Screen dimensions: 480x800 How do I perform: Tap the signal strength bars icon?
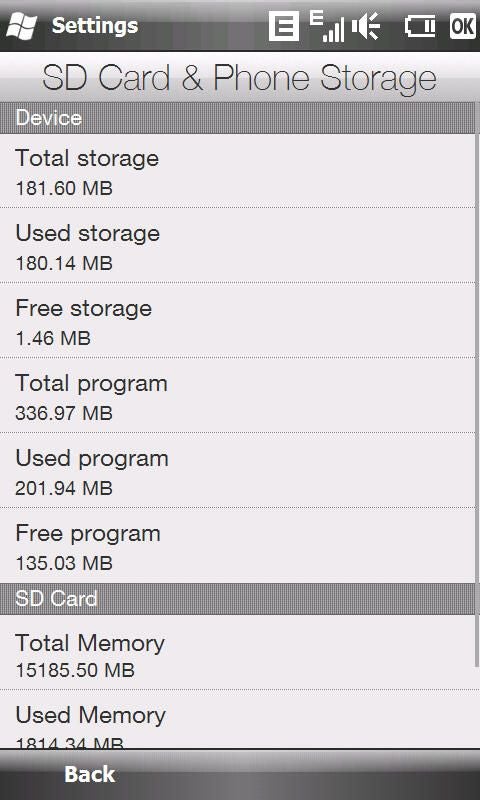coord(327,26)
